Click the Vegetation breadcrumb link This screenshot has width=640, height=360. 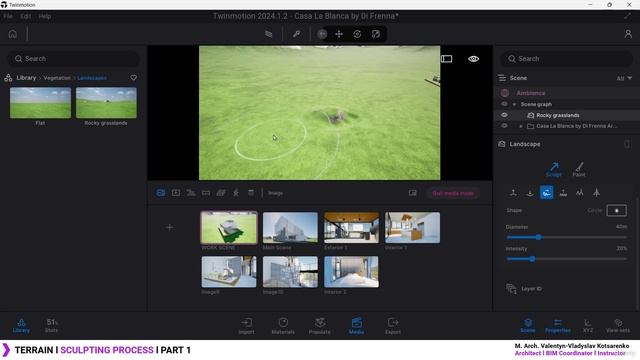57,78
